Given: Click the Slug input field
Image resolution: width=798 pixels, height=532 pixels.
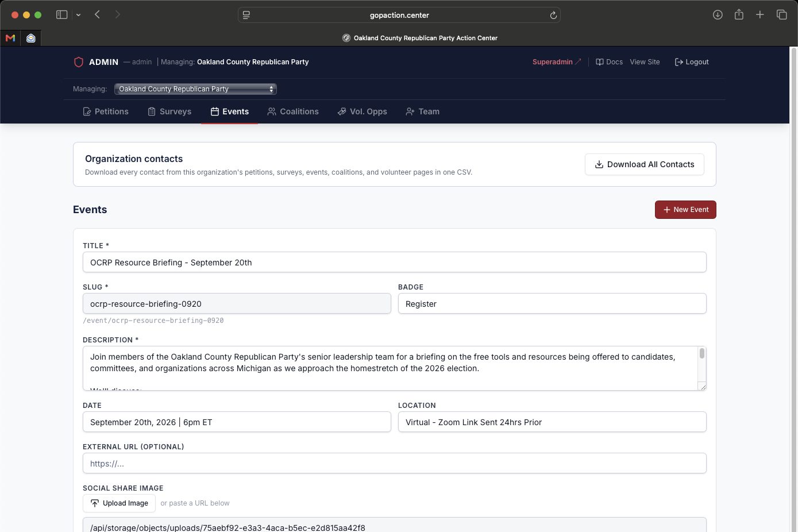Looking at the screenshot, I should point(237,304).
